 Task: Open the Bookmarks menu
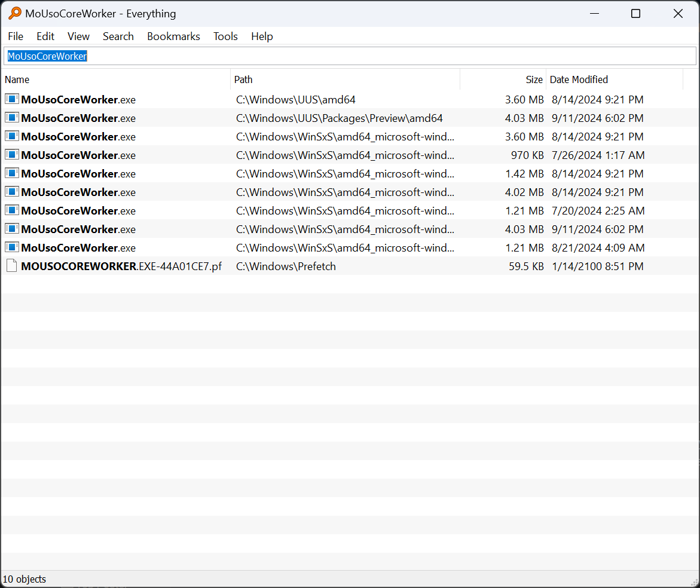pyautogui.click(x=174, y=36)
